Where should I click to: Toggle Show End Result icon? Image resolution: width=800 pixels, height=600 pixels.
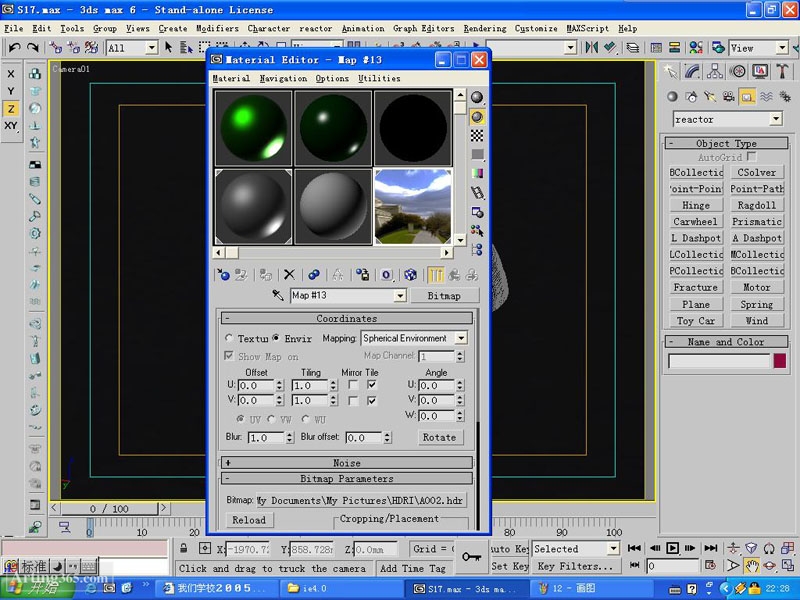pos(435,275)
